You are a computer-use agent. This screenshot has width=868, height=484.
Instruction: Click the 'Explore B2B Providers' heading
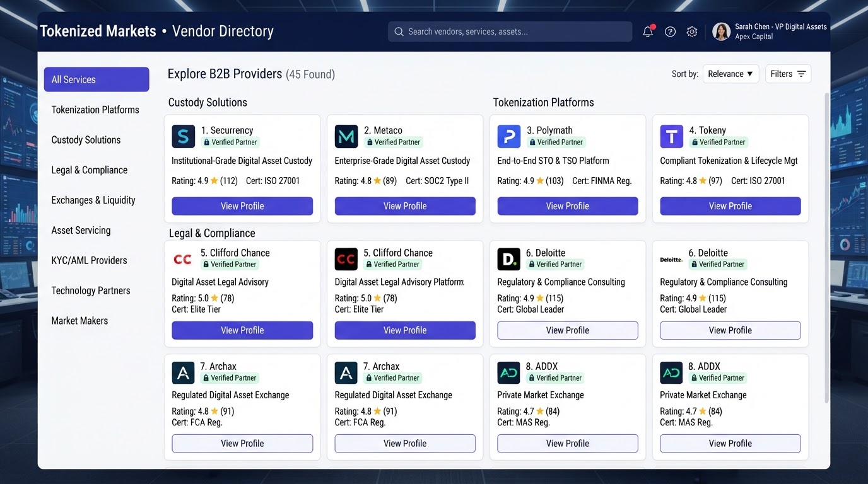pos(225,74)
